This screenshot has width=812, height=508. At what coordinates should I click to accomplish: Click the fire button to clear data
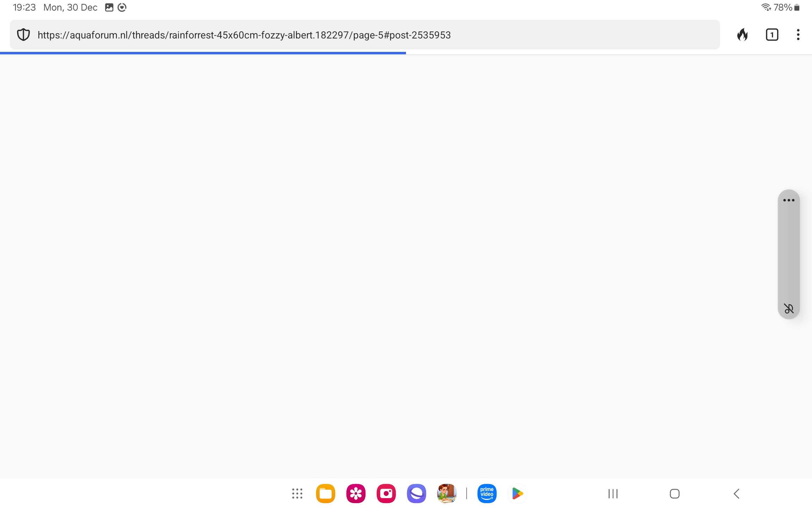743,35
